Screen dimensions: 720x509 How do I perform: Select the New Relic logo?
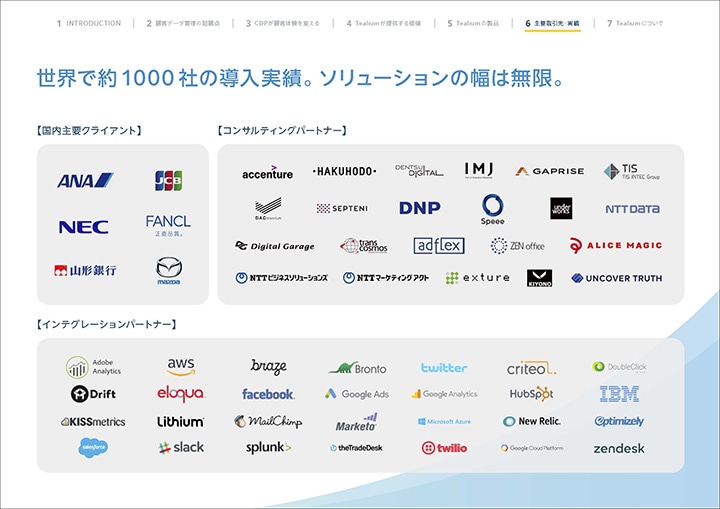[x=531, y=421]
